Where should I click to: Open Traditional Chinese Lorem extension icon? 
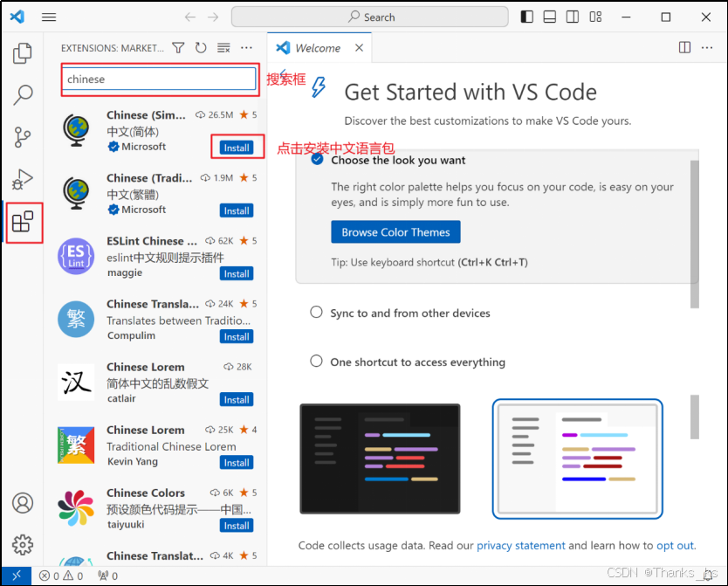tap(76, 445)
